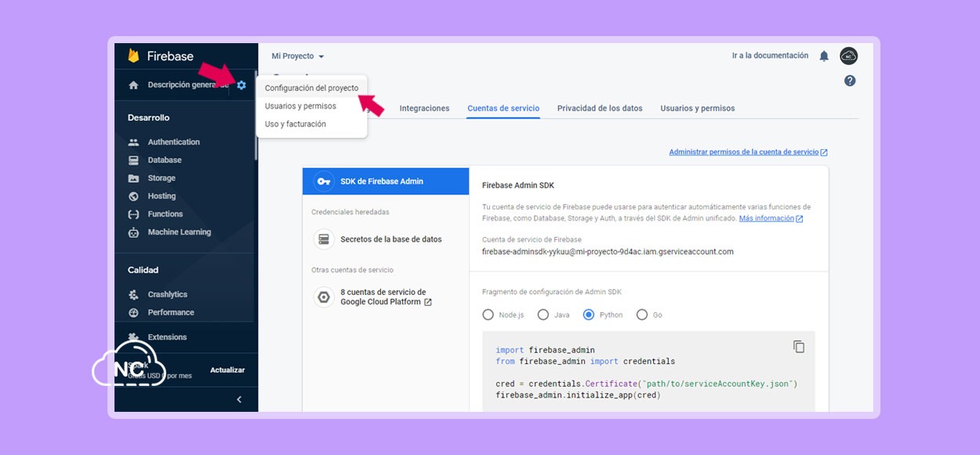
Task: Click the Machine Learning robot icon
Action: (x=133, y=232)
